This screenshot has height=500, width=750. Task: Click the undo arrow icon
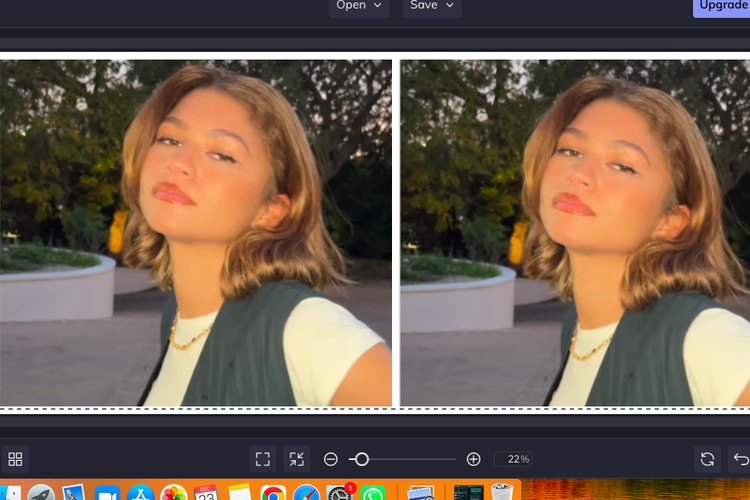coord(741,459)
